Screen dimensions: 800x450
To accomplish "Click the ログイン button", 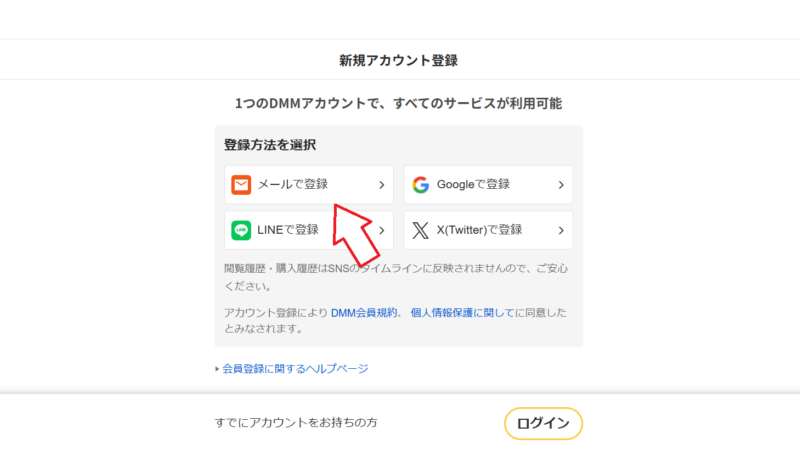I will [x=543, y=423].
